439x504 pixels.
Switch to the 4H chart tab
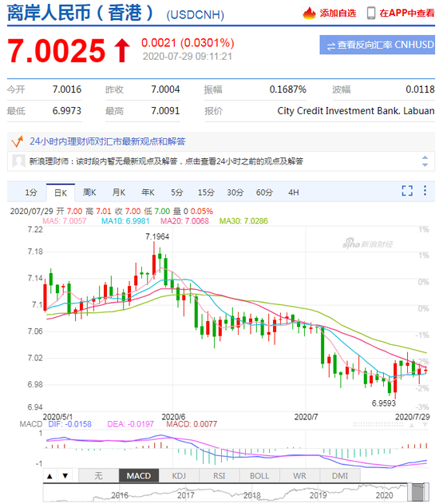(294, 192)
